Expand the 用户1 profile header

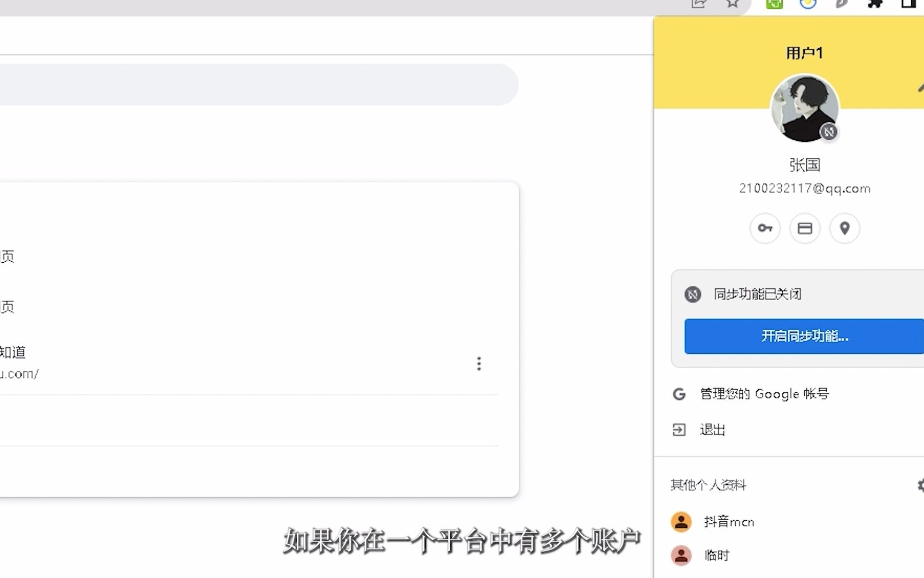point(804,52)
